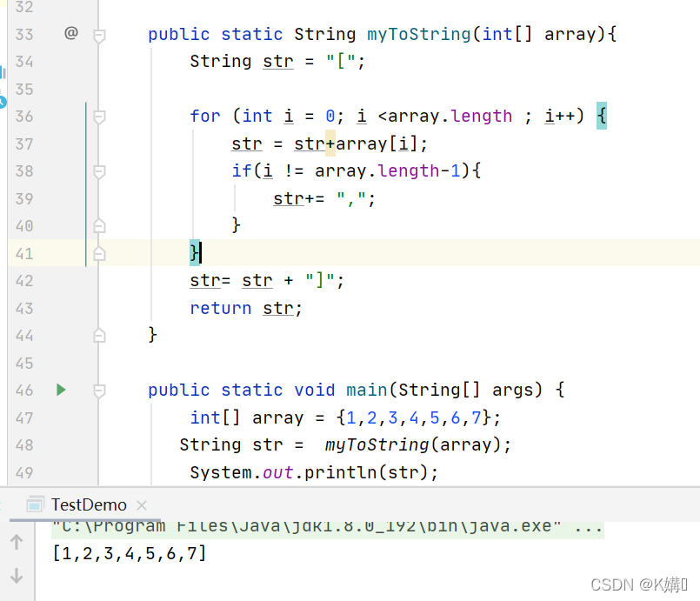Switch to the TestDemo run tab

coord(89,504)
